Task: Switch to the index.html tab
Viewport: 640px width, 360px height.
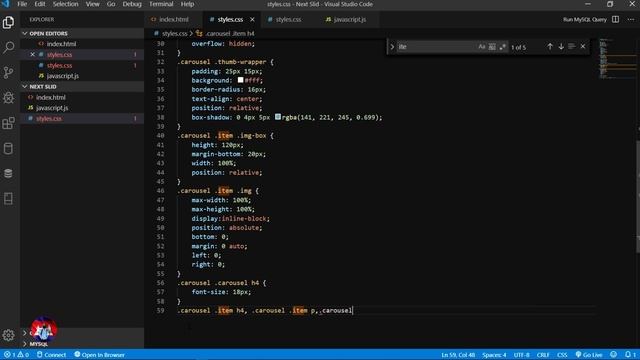Action: 173,20
